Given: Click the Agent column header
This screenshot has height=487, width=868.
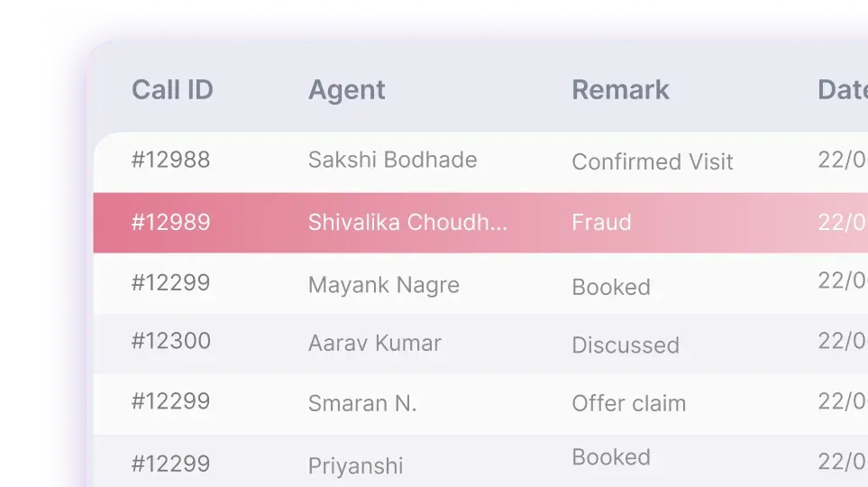Looking at the screenshot, I should tap(346, 90).
